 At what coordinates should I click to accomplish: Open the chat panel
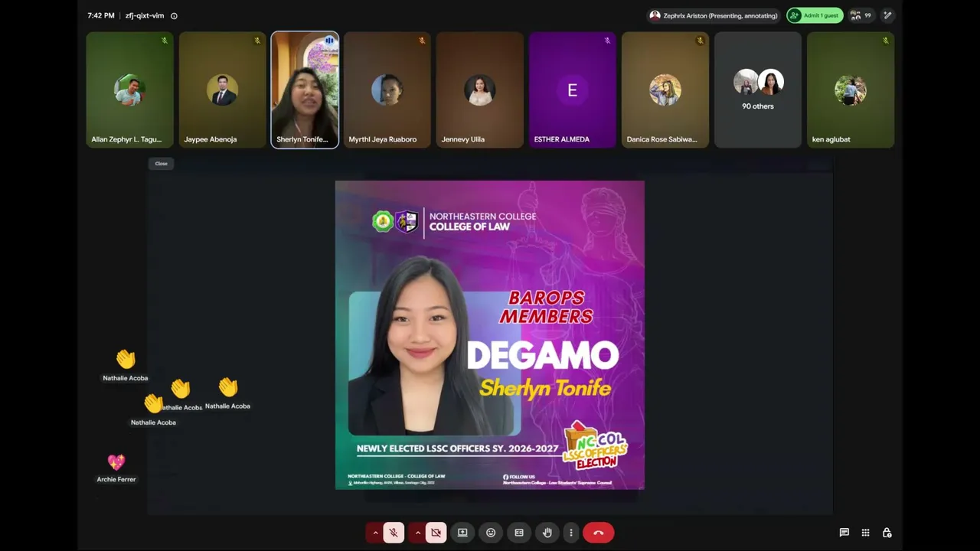pyautogui.click(x=844, y=533)
